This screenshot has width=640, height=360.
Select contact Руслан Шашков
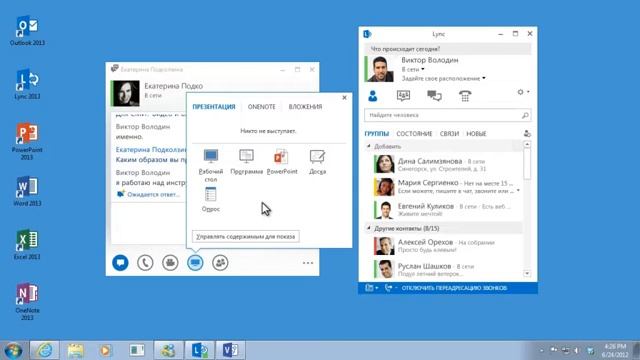[447, 269]
